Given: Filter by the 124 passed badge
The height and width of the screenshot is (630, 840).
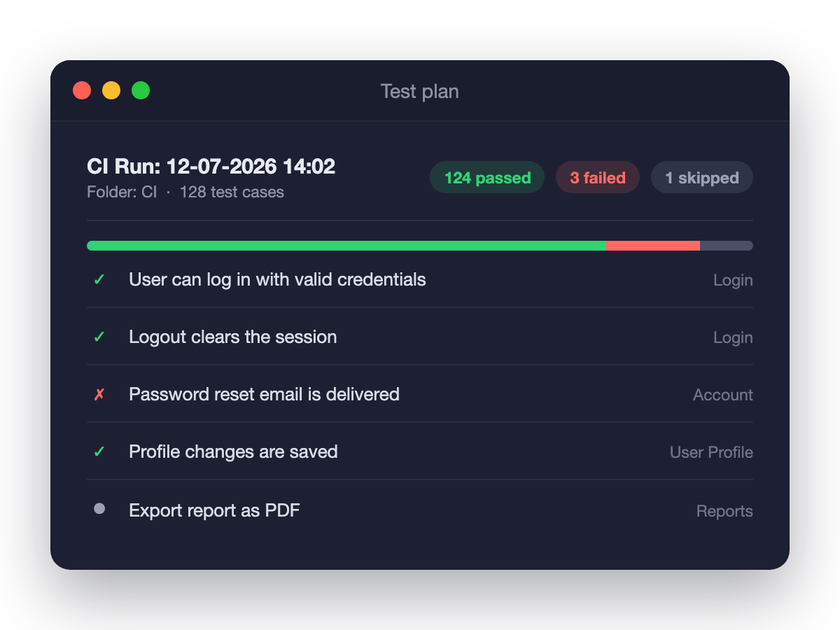Looking at the screenshot, I should click(x=487, y=178).
